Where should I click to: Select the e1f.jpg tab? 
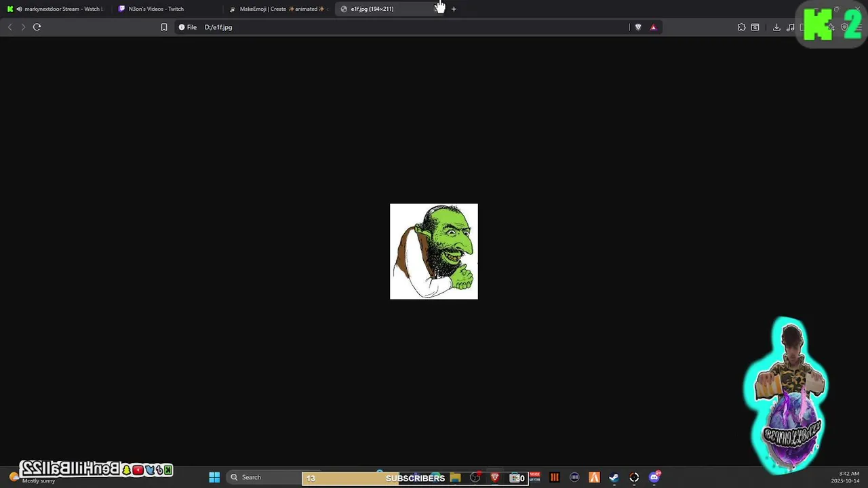coord(390,9)
